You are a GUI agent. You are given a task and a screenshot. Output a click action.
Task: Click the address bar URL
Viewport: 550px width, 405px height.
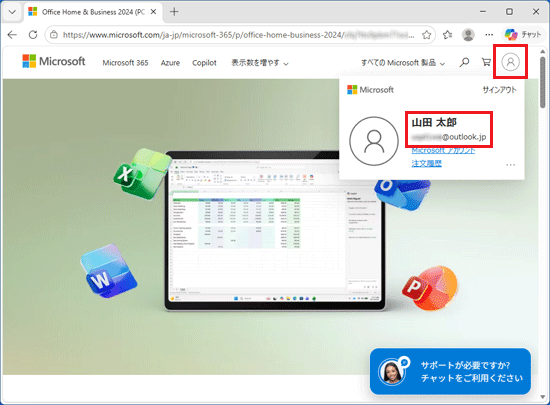coord(239,35)
